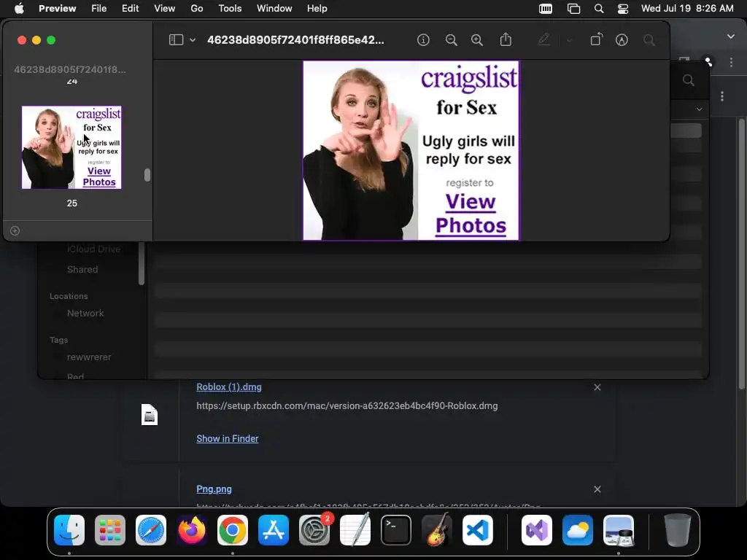The height and width of the screenshot is (560, 747).
Task: Open the Window menu
Action: (x=274, y=8)
